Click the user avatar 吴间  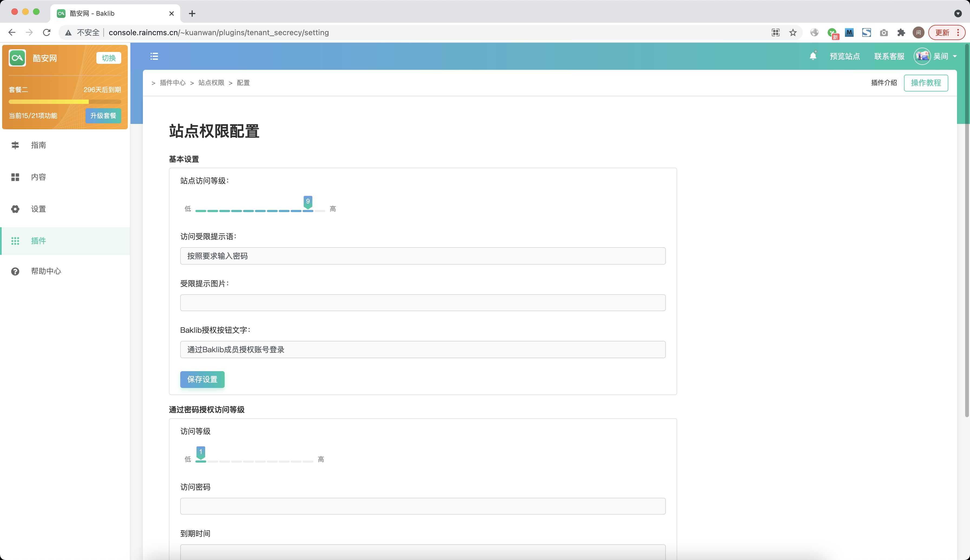point(922,56)
